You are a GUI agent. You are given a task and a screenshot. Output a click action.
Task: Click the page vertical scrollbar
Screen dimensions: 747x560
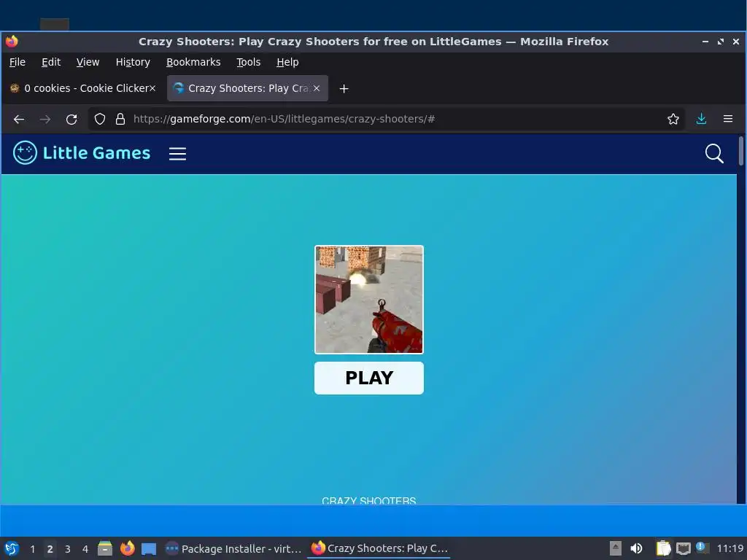coord(741,151)
